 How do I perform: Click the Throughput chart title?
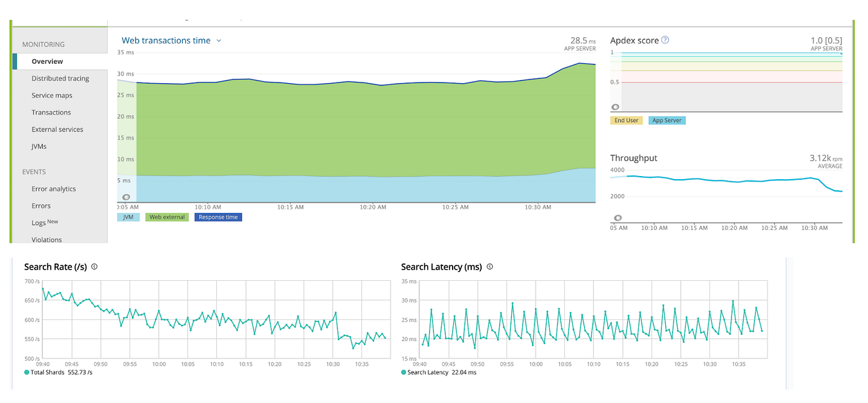click(x=634, y=158)
